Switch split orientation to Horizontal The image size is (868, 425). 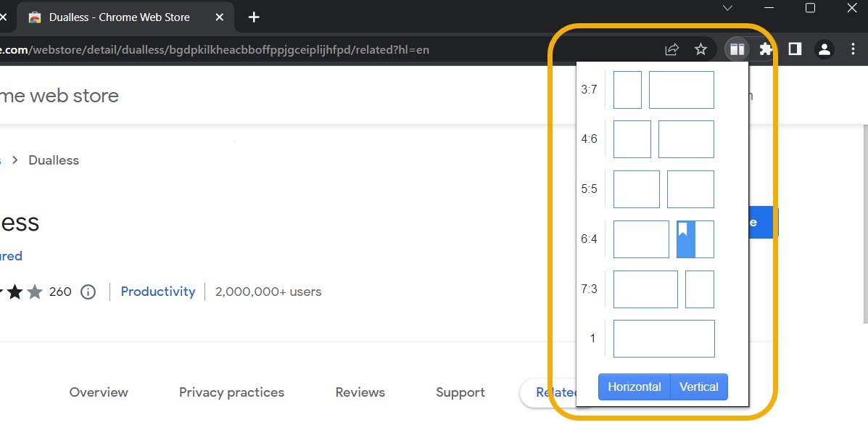point(635,387)
